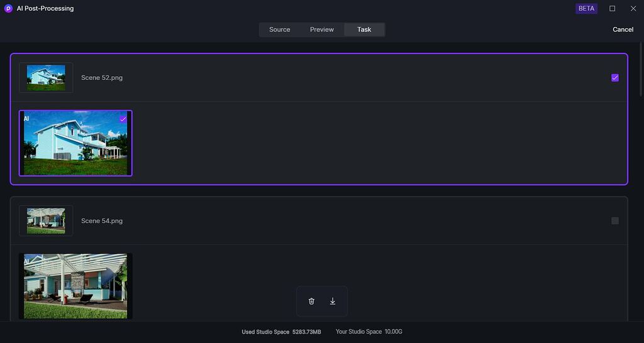
Task: Click the BETA badge
Action: (x=586, y=9)
